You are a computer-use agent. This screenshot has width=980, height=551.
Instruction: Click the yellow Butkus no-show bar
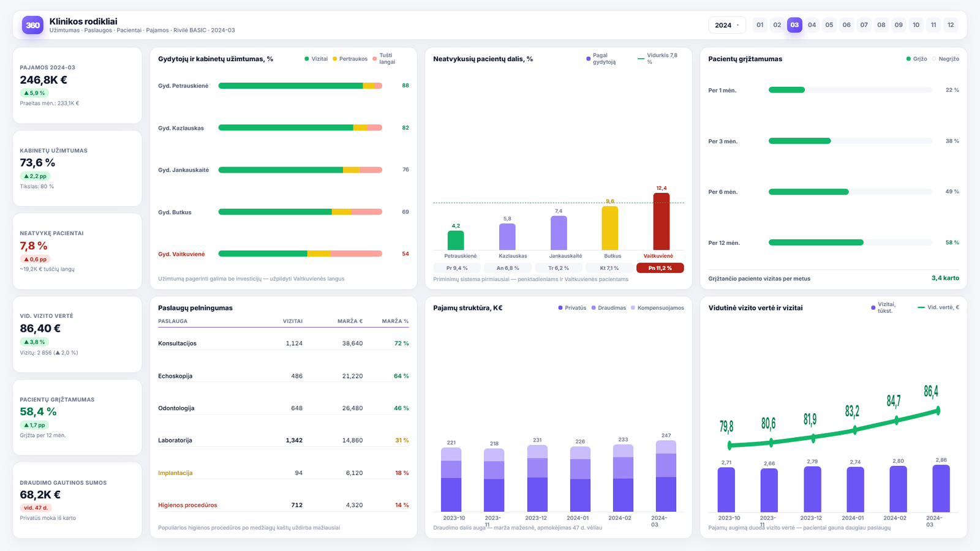tap(610, 228)
